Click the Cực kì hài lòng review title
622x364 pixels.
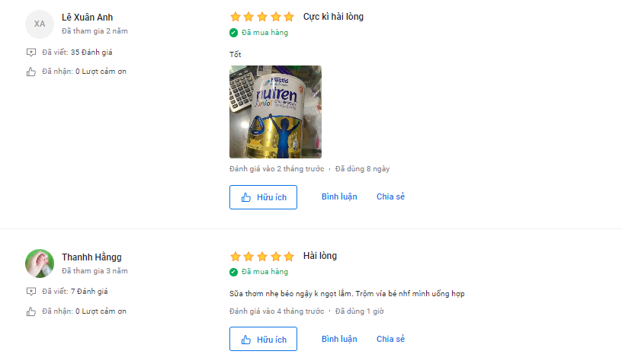(333, 17)
